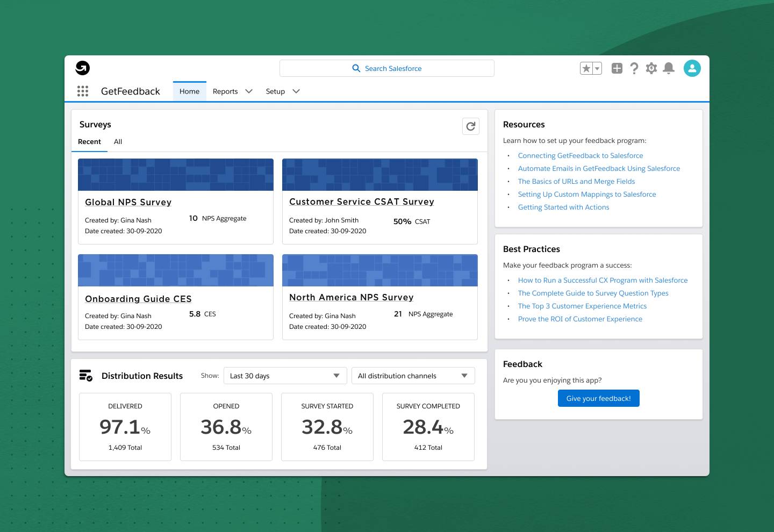Open the All distribution channels dropdown
This screenshot has height=532, width=774.
click(x=413, y=376)
